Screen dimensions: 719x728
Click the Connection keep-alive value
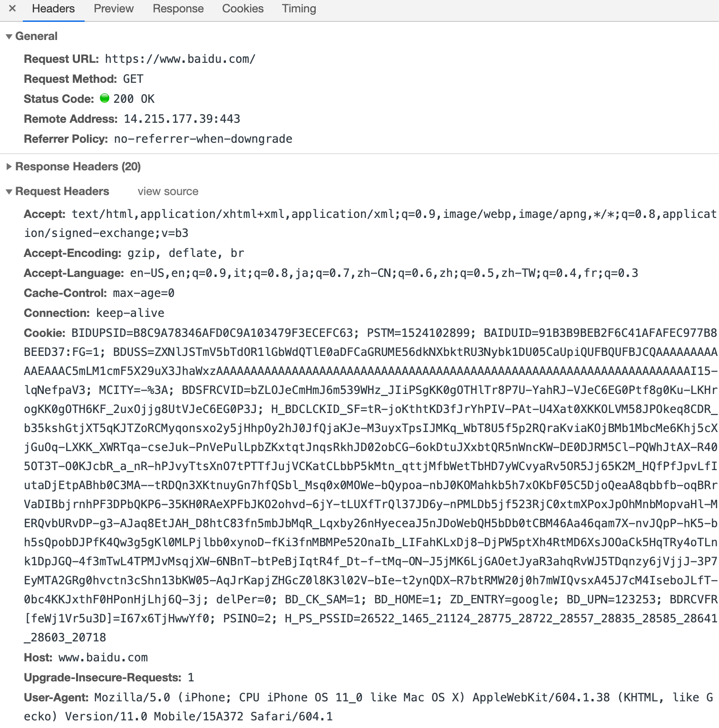click(130, 313)
